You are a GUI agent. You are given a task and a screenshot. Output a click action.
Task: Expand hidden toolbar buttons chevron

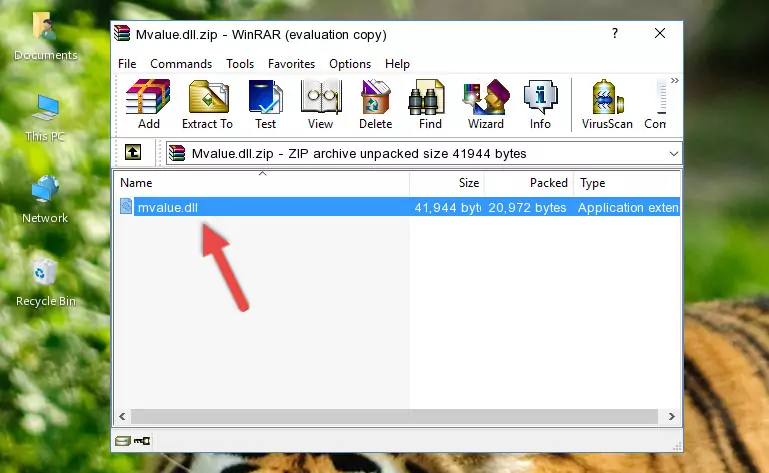[x=675, y=80]
